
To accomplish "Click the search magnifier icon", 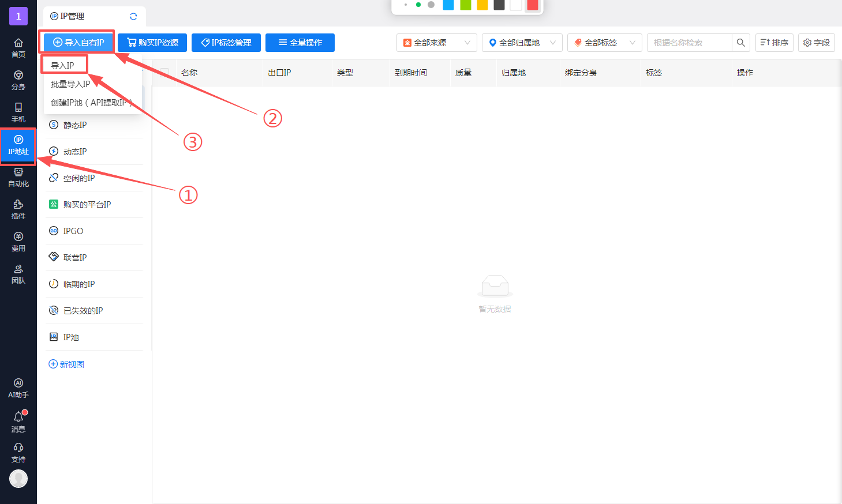I will (741, 43).
